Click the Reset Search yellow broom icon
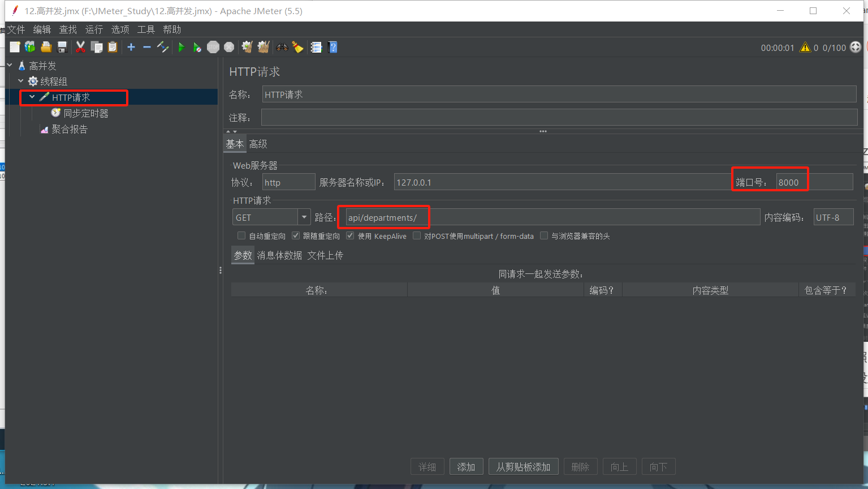The height and width of the screenshot is (489, 868). pyautogui.click(x=298, y=47)
